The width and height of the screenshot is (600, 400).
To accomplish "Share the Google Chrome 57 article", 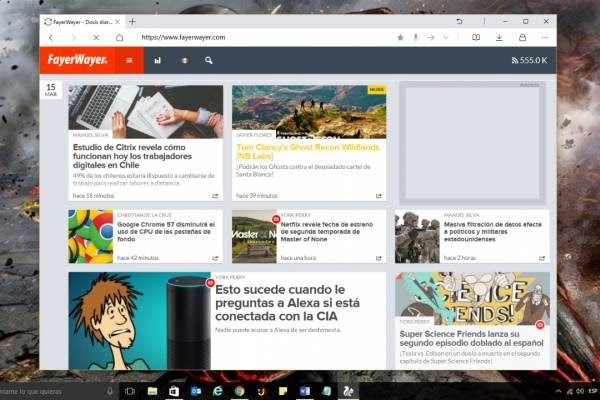I will tap(215, 258).
